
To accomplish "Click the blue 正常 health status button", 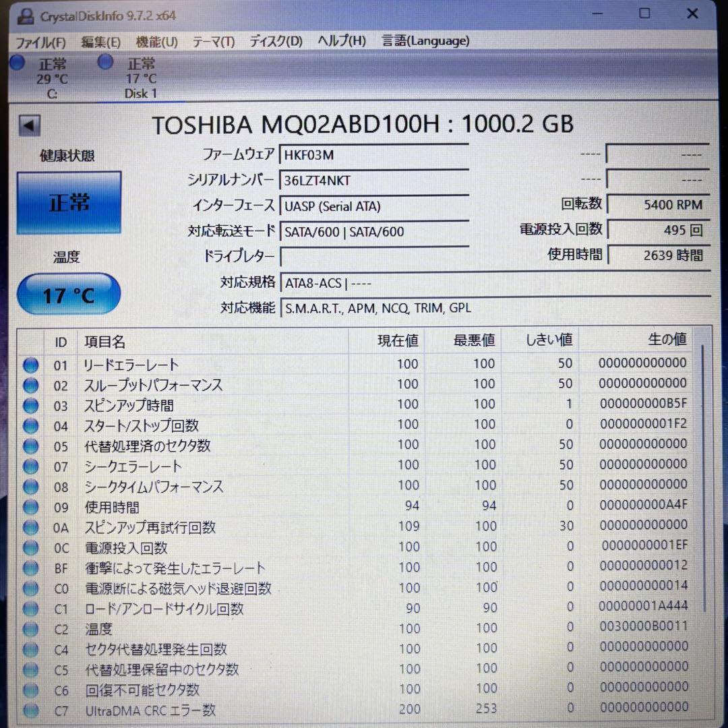I will point(68,202).
